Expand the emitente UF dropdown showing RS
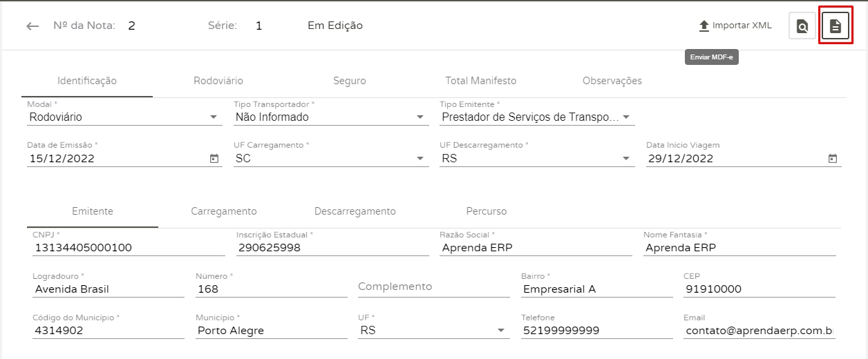 click(501, 331)
